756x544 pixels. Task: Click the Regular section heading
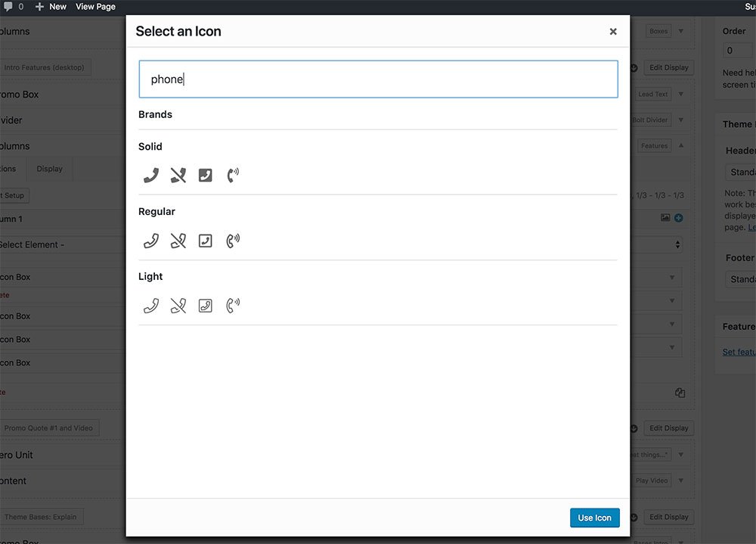click(x=156, y=211)
